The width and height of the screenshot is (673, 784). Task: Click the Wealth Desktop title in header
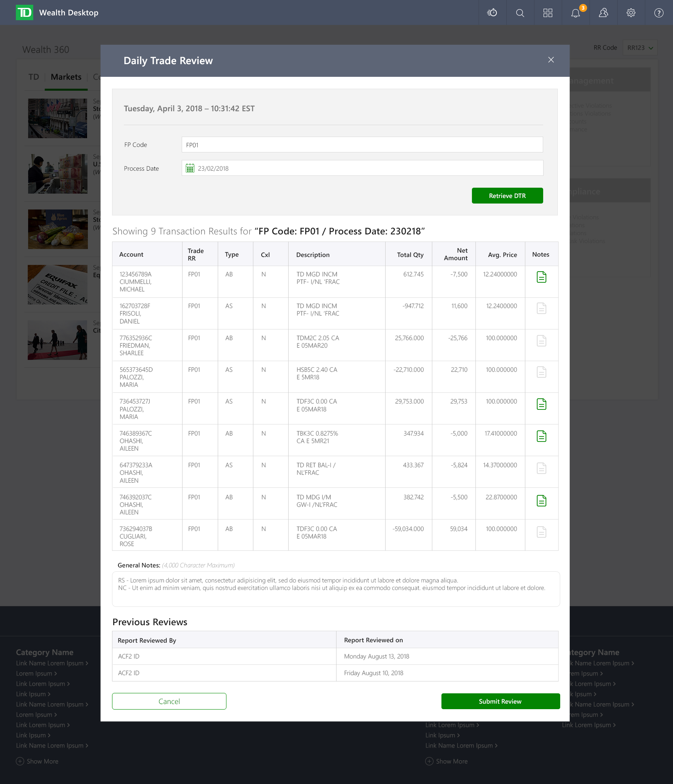tap(69, 13)
